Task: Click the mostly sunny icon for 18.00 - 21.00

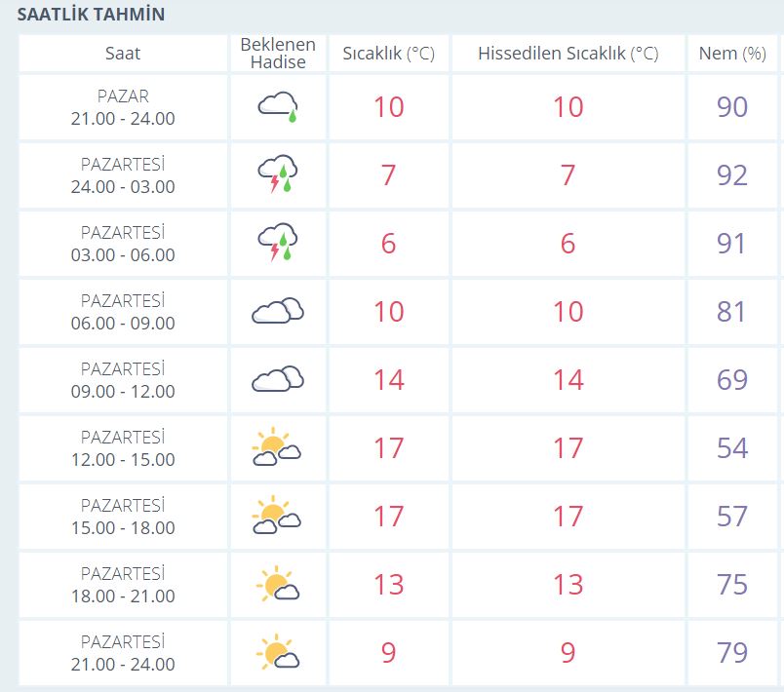Action: (278, 583)
